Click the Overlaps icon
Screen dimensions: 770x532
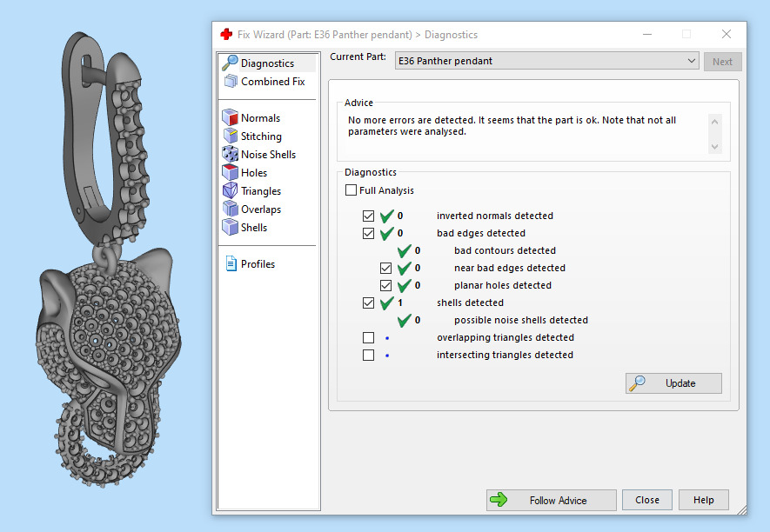[230, 209]
